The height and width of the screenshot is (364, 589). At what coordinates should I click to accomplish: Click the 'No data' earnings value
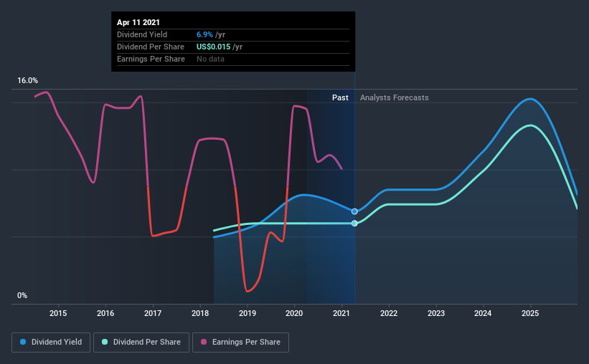210,59
